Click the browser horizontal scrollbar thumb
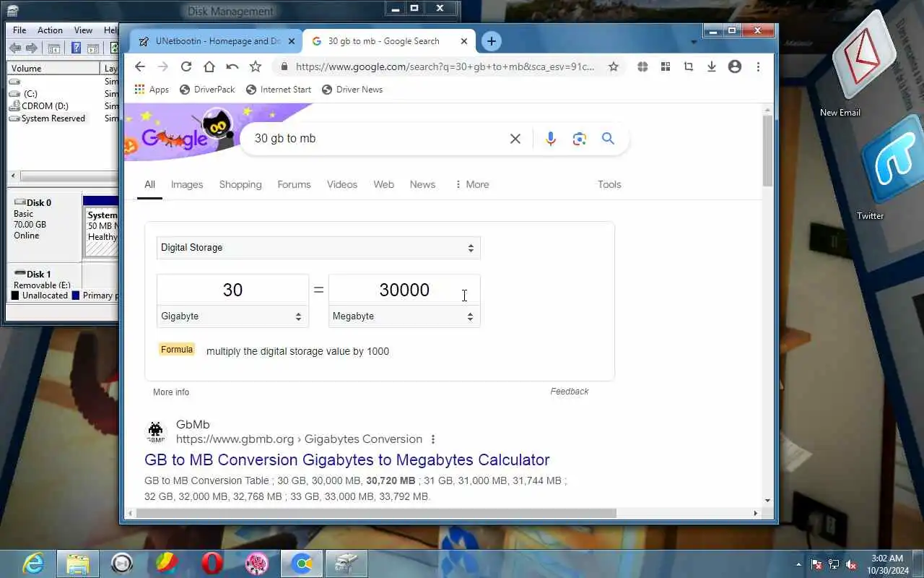 pyautogui.click(x=376, y=513)
